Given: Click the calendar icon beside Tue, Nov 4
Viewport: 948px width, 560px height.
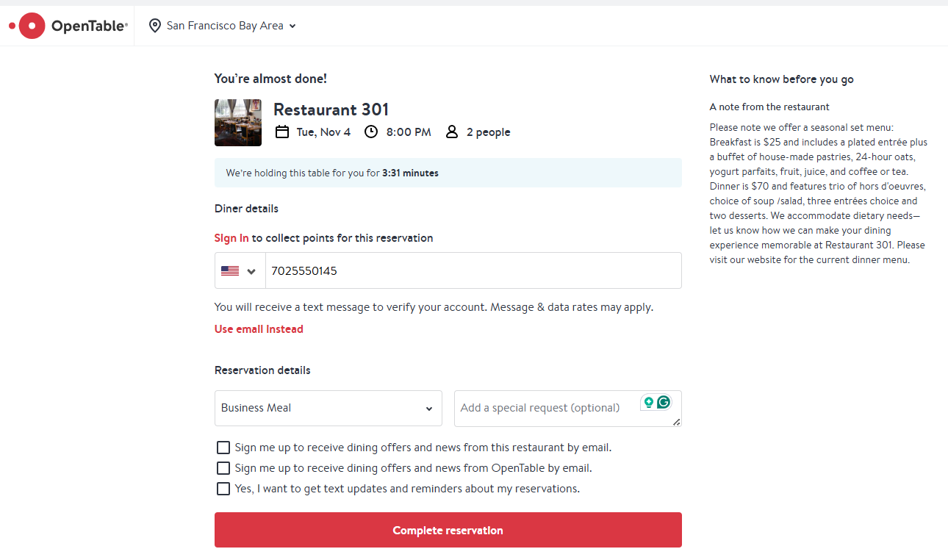Looking at the screenshot, I should point(282,132).
